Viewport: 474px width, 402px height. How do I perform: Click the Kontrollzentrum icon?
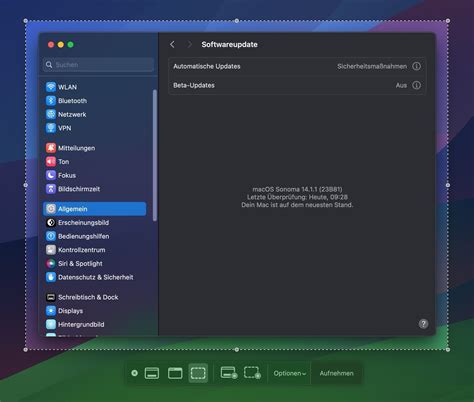tap(51, 250)
